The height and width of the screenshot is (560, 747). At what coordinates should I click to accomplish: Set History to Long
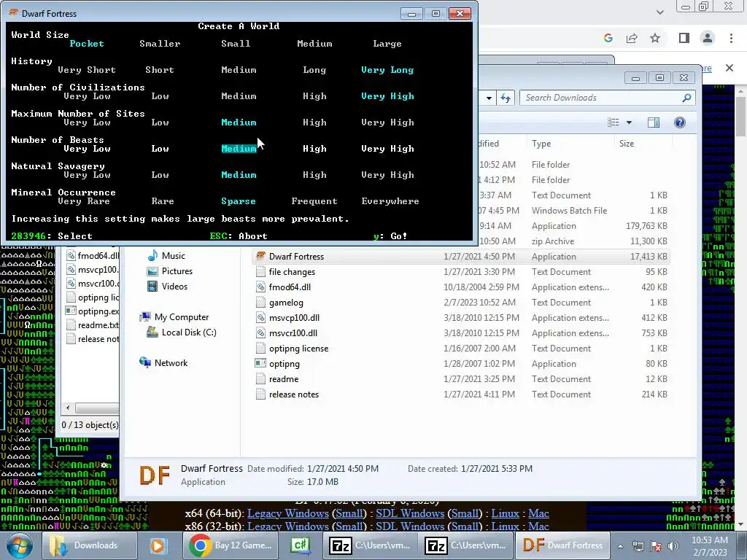coord(314,70)
